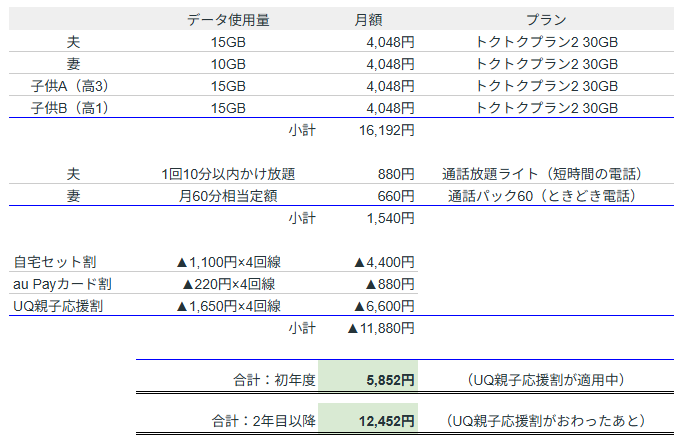Select the 10GB data usage cell

click(228, 64)
